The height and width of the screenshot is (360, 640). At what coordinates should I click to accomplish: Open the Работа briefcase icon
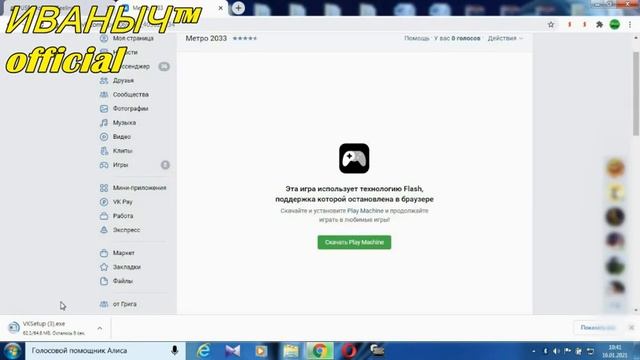tap(104, 216)
